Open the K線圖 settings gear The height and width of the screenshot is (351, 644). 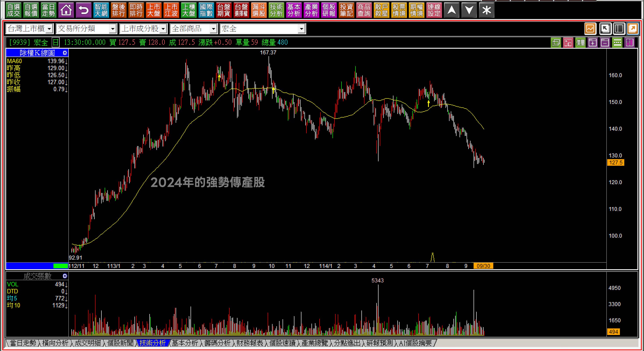click(x=65, y=53)
